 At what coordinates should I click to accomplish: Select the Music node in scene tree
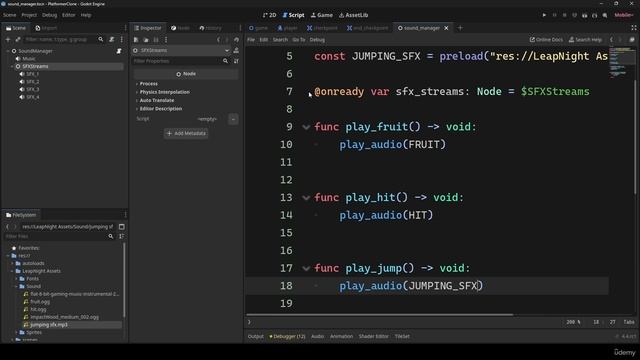point(29,59)
